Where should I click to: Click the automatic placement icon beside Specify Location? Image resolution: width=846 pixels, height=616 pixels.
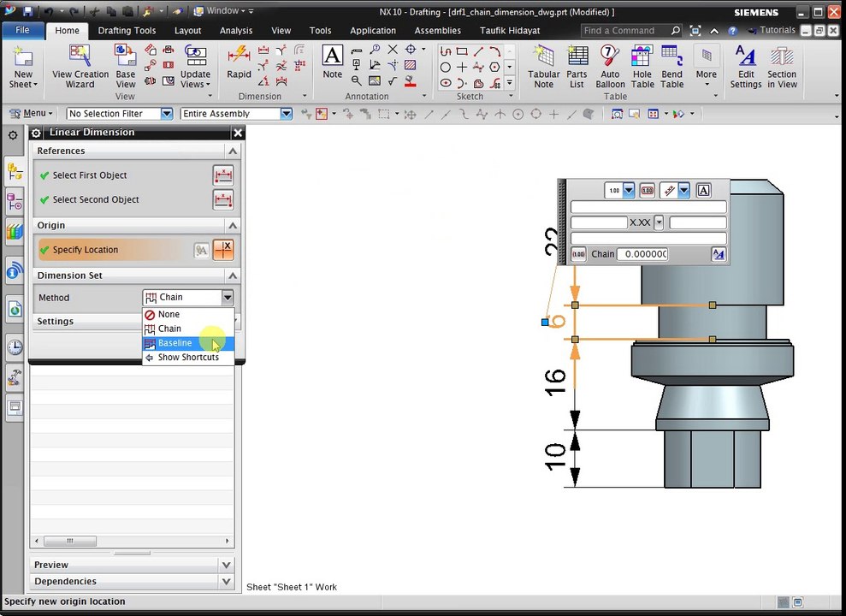pyautogui.click(x=201, y=251)
